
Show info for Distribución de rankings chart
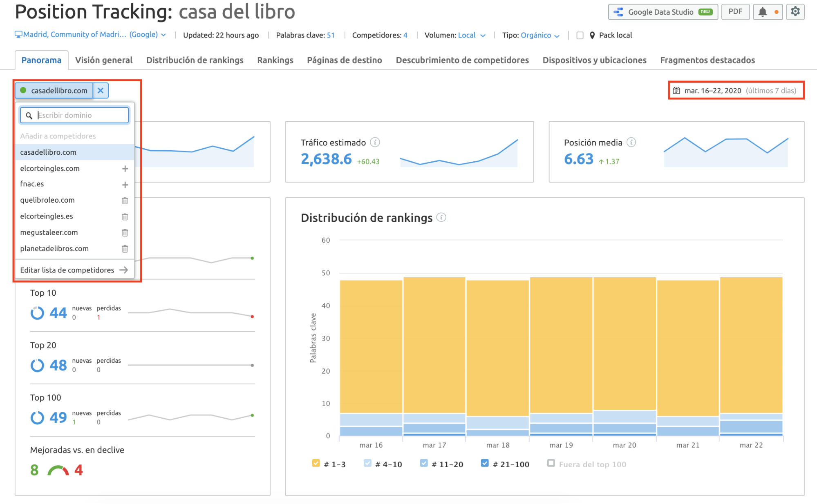pyautogui.click(x=441, y=217)
